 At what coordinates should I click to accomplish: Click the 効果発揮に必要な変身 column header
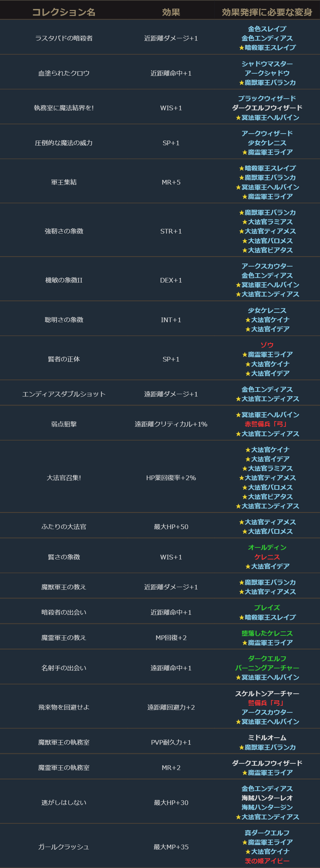[x=267, y=12]
